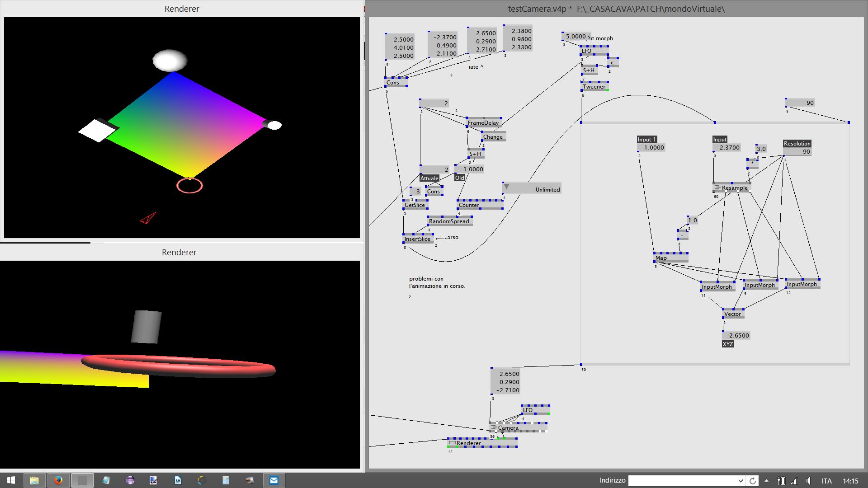Click the FrameDelay node
Screen dimensions: 868x488
(x=483, y=122)
